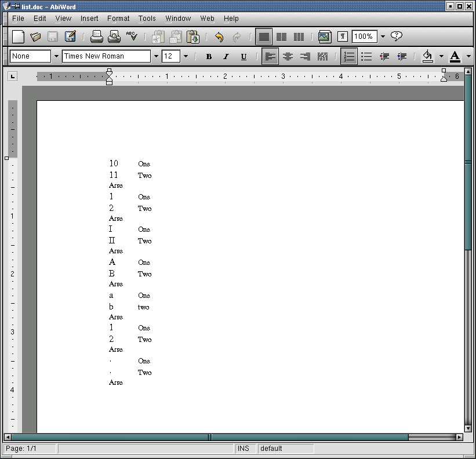Open font color dropdown arrow
The height and width of the screenshot is (459, 476).
point(468,56)
